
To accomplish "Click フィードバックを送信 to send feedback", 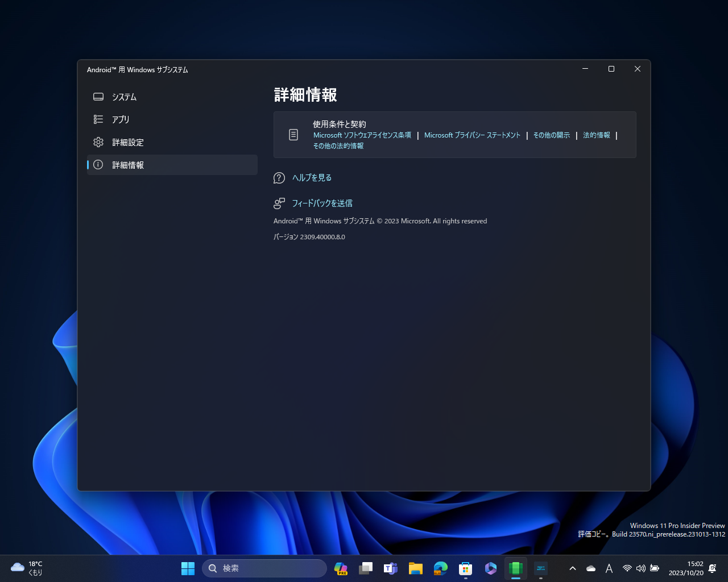I will (x=322, y=203).
